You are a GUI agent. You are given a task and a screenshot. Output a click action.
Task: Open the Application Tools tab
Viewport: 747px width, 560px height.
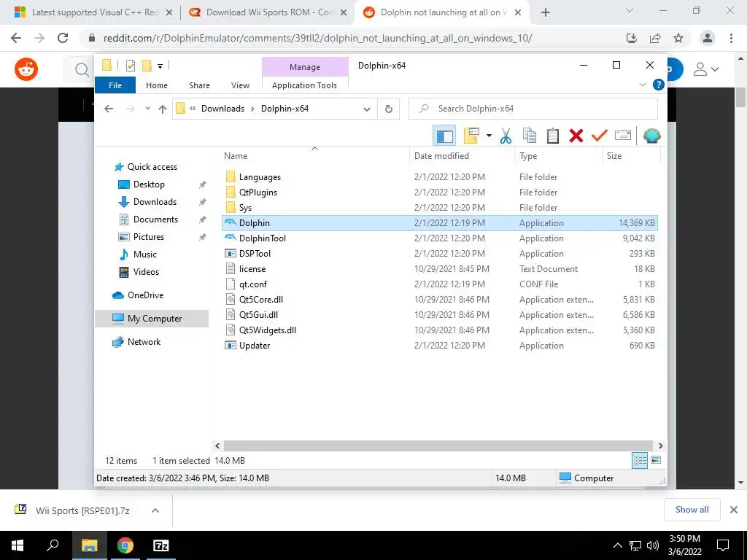point(304,85)
